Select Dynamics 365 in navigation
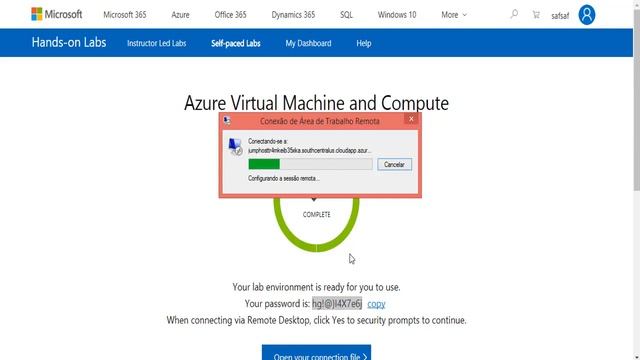The width and height of the screenshot is (640, 360). tap(293, 15)
